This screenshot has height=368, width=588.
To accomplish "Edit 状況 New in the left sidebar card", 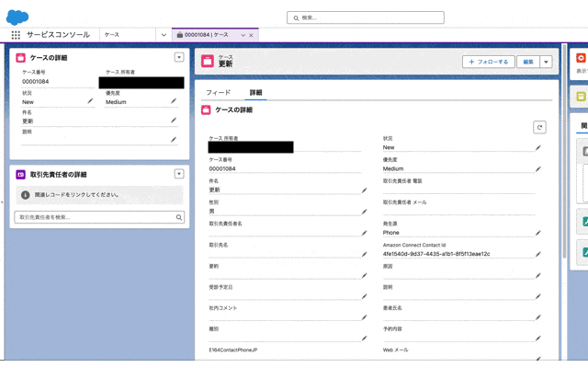I will click(90, 101).
